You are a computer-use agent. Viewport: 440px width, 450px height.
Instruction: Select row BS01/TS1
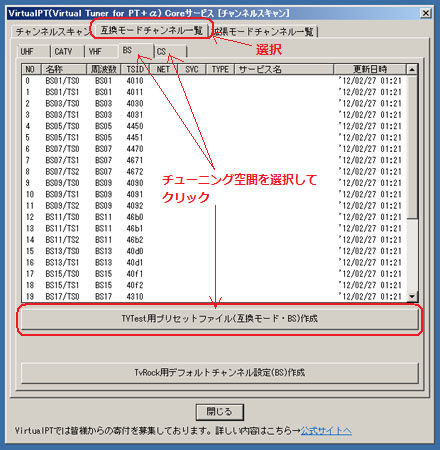point(214,92)
